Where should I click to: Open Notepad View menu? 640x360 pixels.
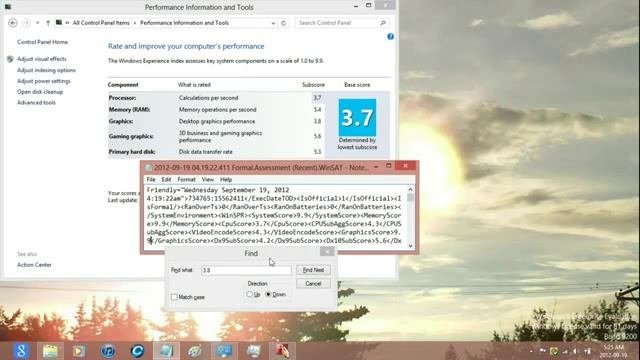207,180
